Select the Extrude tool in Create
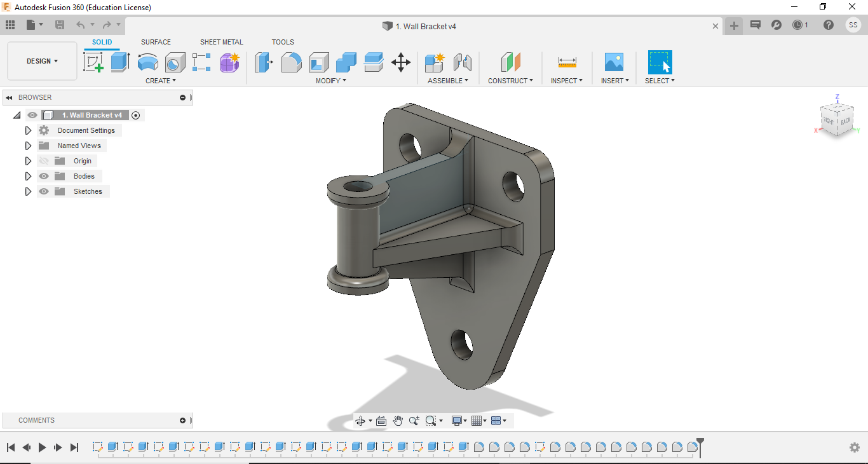This screenshot has height=464, width=868. coord(120,62)
